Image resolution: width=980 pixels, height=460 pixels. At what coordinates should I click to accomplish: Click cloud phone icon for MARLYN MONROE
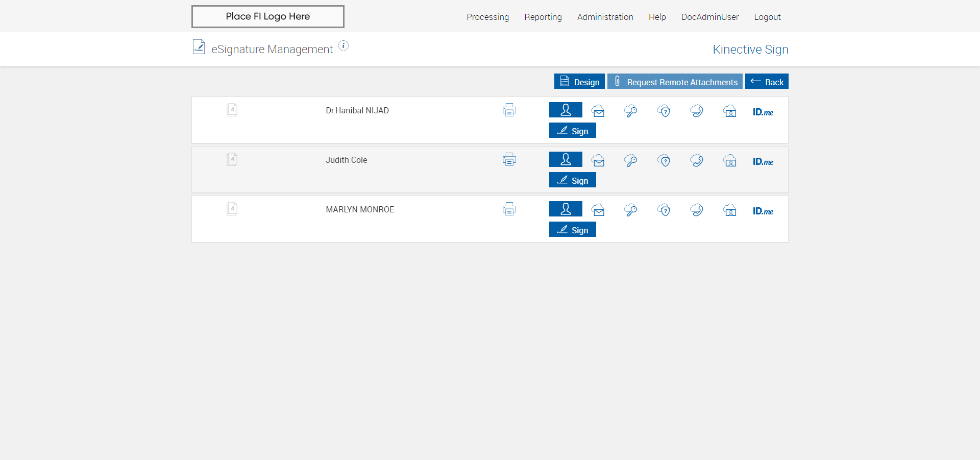point(696,210)
